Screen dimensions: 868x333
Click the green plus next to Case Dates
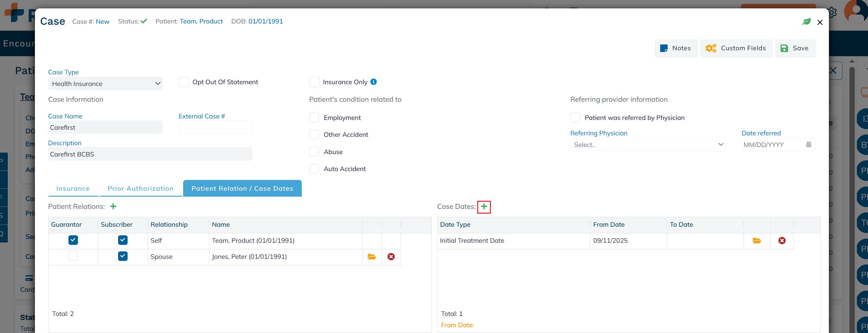[484, 207]
